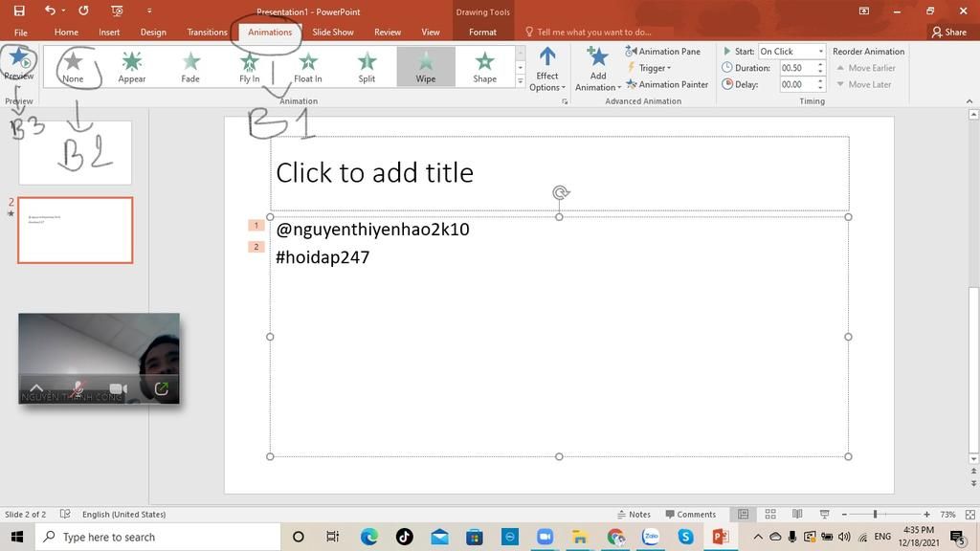980x551 pixels.
Task: Apply the Shape animation effect
Action: (x=484, y=67)
